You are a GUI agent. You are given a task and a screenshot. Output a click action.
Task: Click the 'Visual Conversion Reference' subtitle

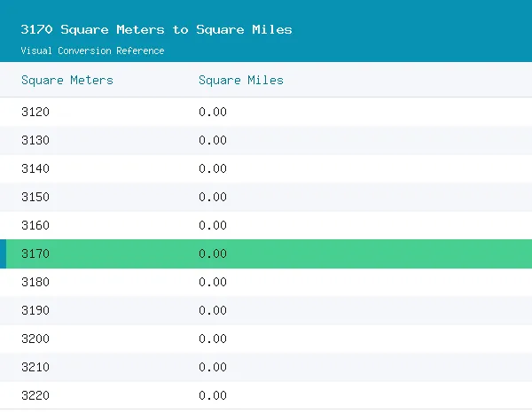[x=92, y=51]
